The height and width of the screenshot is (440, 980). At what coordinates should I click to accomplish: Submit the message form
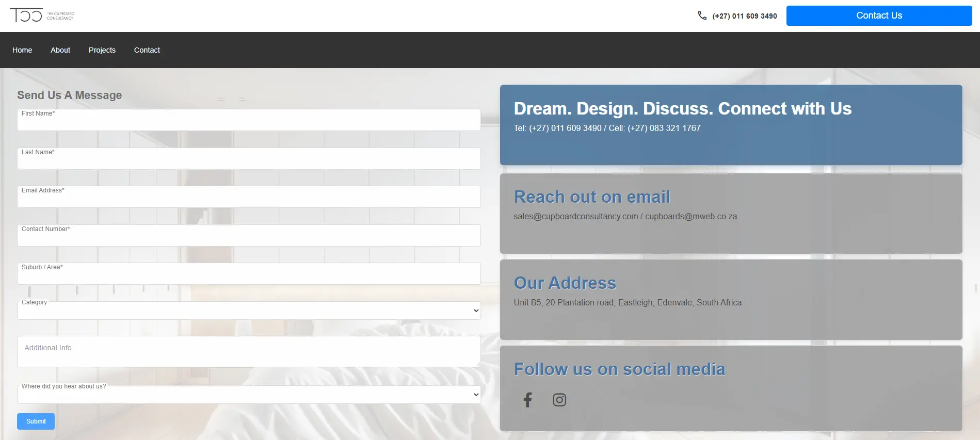36,421
